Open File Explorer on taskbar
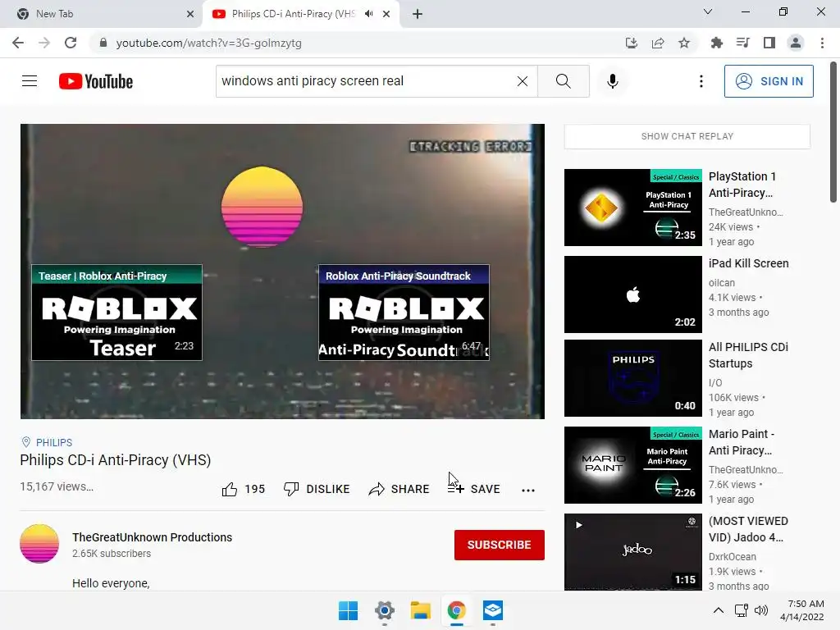The width and height of the screenshot is (840, 630). [x=421, y=610]
